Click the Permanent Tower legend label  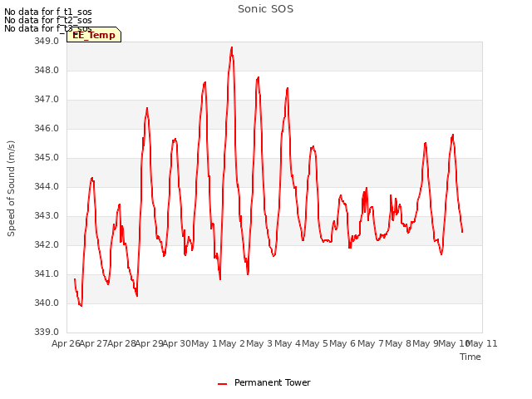(x=272, y=382)
